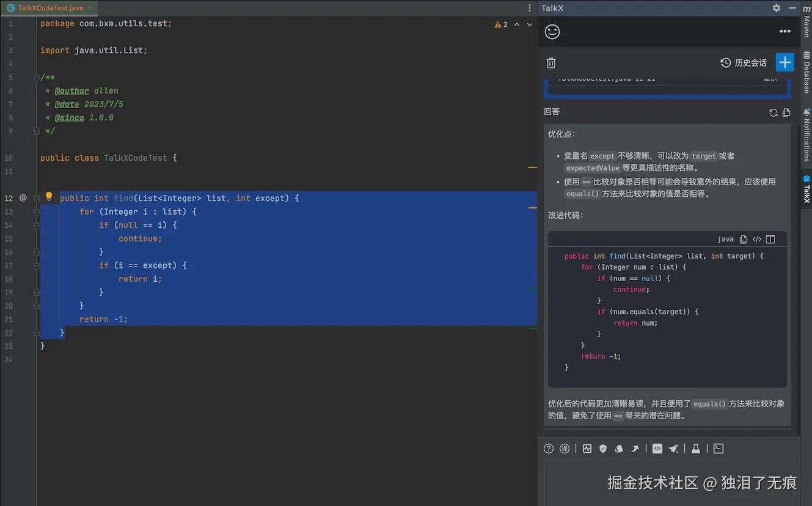The image size is (812, 506).
Task: Copy the java code block
Action: pyautogui.click(x=744, y=240)
